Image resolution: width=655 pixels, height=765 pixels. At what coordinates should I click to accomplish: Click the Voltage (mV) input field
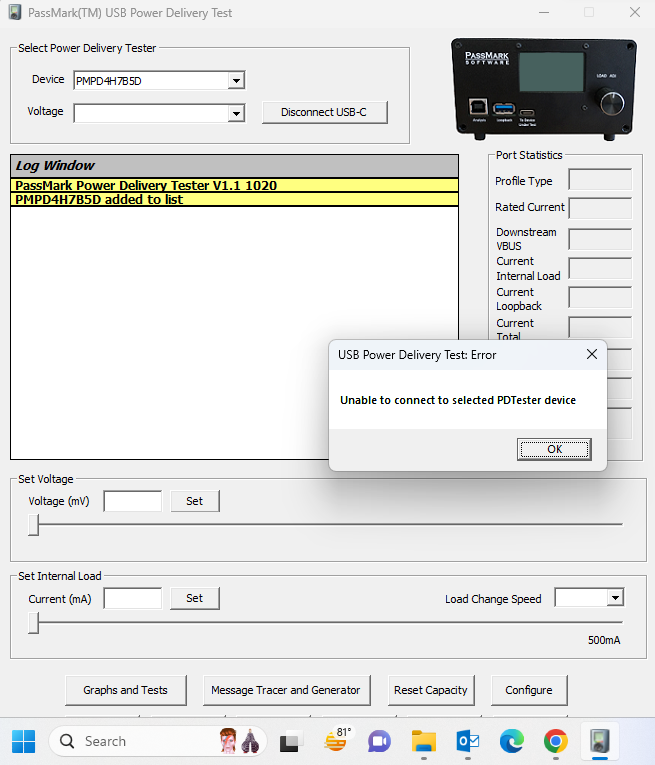(x=133, y=501)
